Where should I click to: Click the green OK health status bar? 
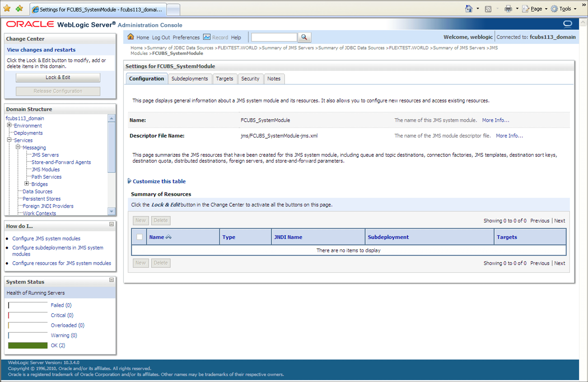tap(28, 346)
